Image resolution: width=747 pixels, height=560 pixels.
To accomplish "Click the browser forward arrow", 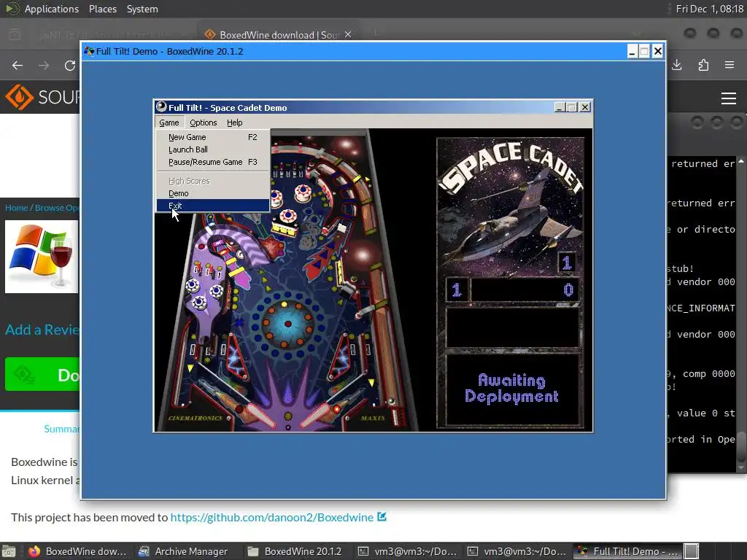I will 44,65.
